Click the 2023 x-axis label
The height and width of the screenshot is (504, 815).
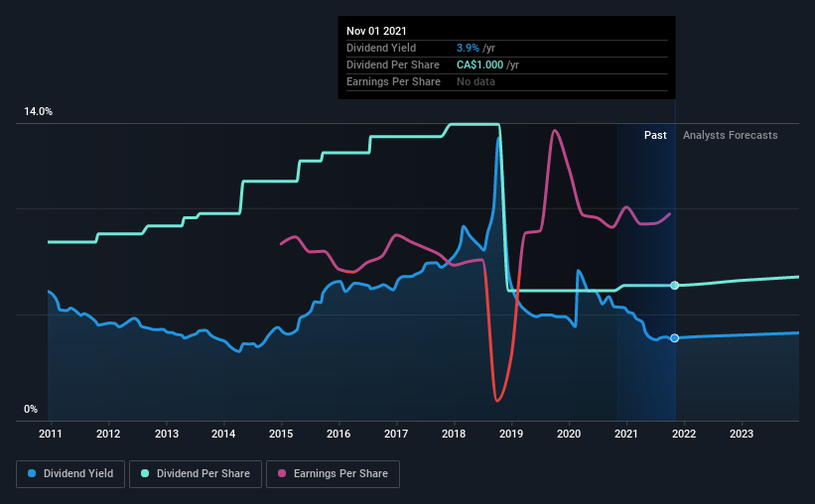pyautogui.click(x=742, y=434)
